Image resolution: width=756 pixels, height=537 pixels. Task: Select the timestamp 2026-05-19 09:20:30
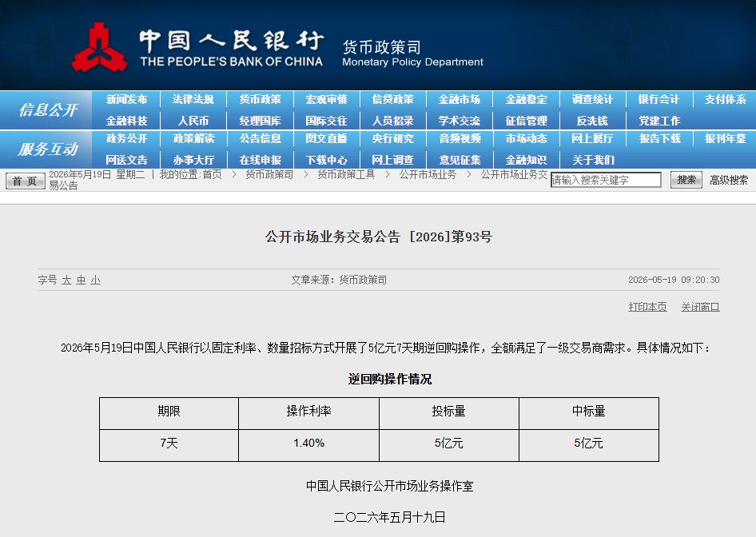[674, 280]
